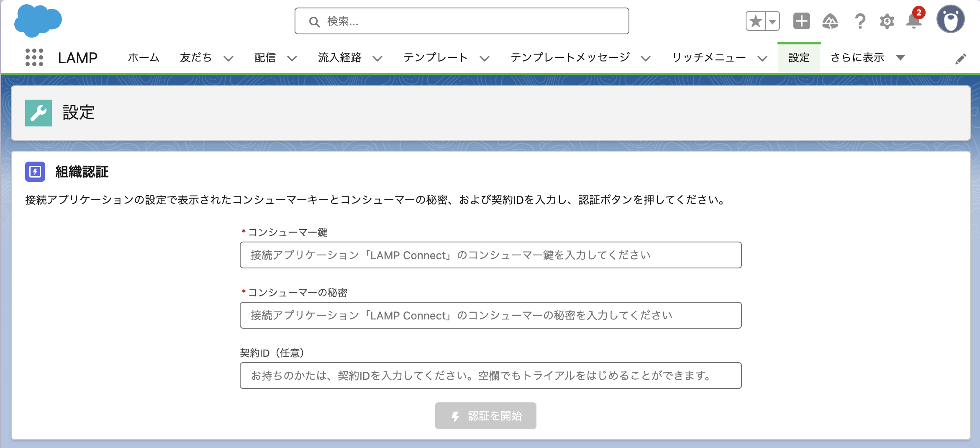
Task: Open the user profile avatar
Action: coord(950,19)
